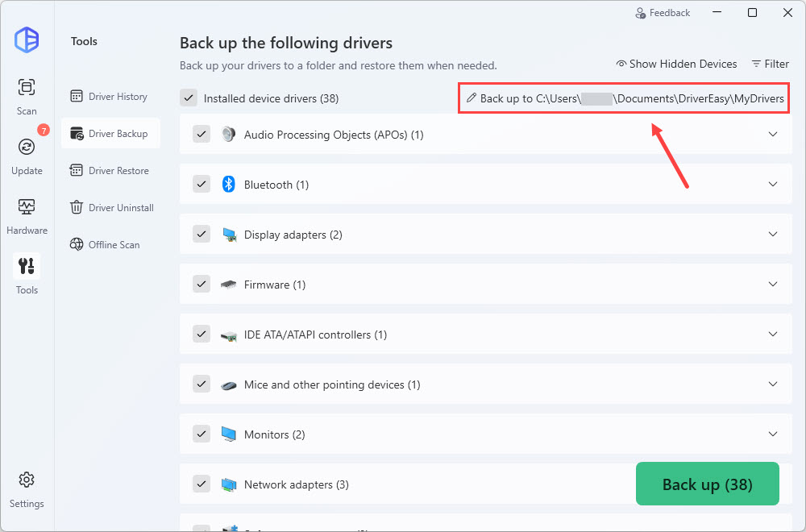The image size is (806, 532).
Task: Show Hidden Devices toggle
Action: point(676,64)
